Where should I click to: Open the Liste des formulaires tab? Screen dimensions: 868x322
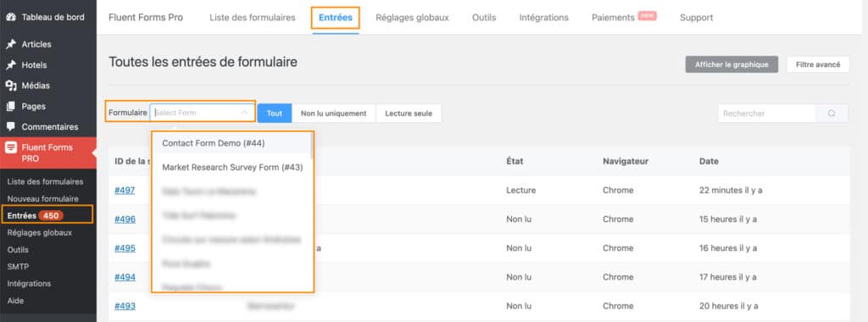click(253, 18)
